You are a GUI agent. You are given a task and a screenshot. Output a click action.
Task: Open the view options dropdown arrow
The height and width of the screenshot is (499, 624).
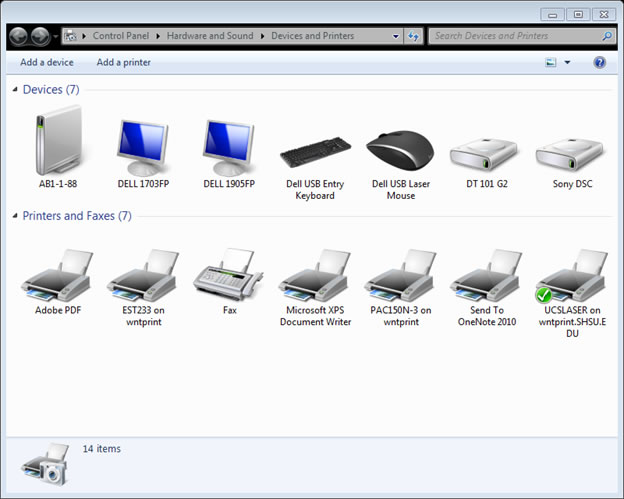click(567, 62)
